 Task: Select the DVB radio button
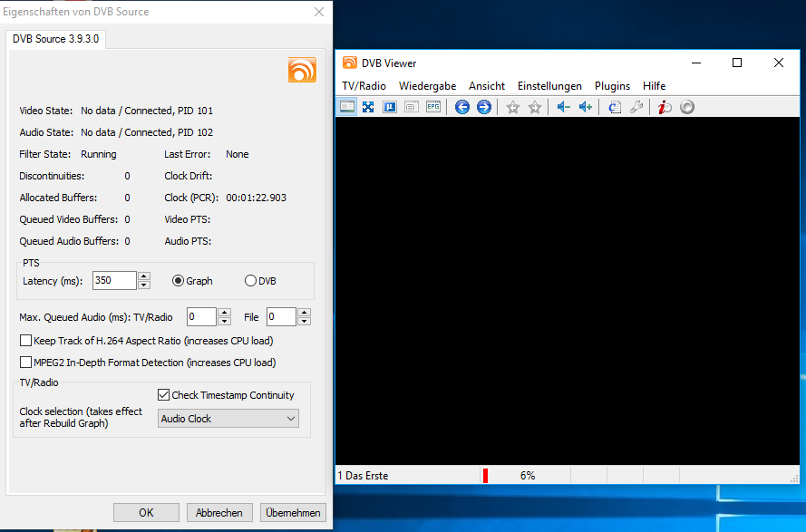[251, 281]
